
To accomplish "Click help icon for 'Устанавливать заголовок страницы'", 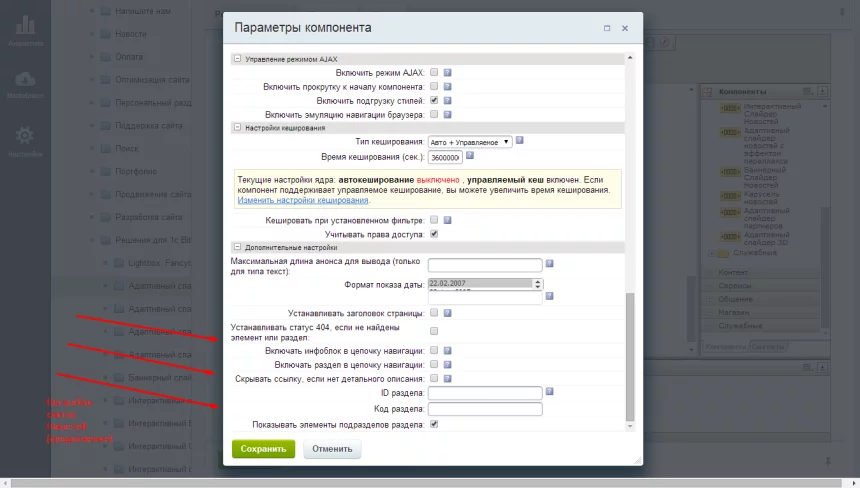I will click(448, 313).
